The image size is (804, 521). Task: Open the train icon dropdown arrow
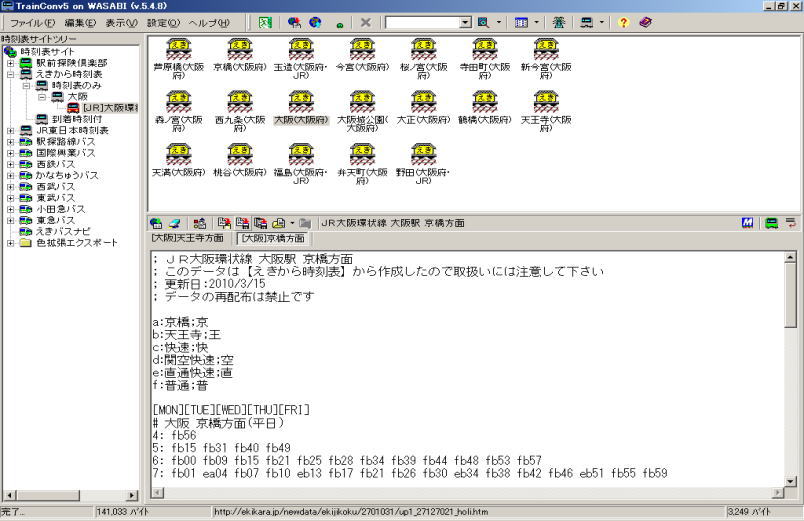coord(601,23)
